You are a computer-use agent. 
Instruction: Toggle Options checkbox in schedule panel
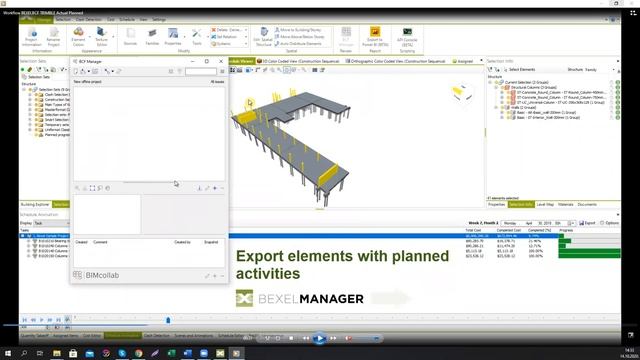[602, 223]
